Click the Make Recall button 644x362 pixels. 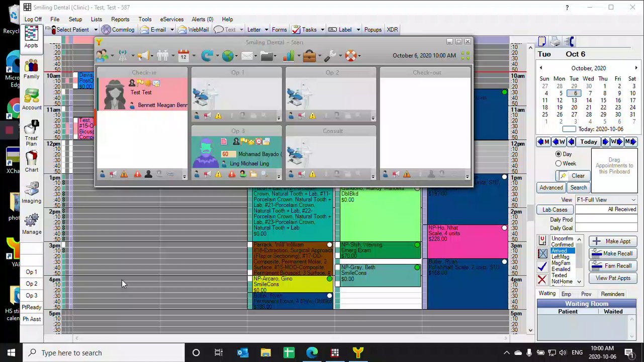613,253
